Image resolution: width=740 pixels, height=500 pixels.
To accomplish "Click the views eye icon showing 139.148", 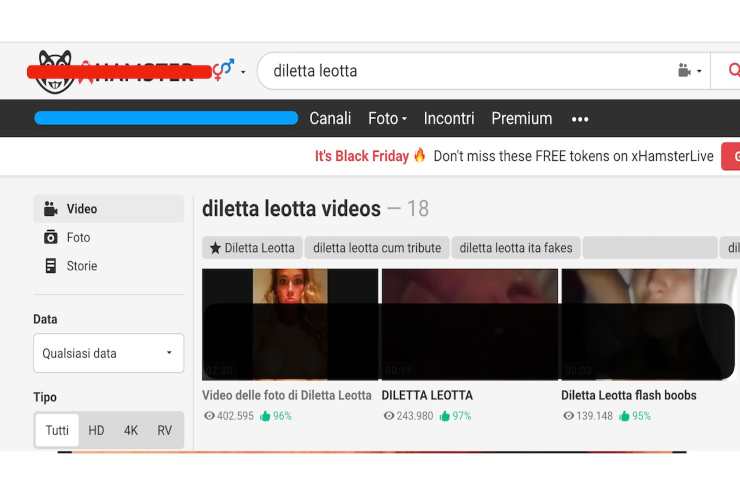I will point(569,416).
